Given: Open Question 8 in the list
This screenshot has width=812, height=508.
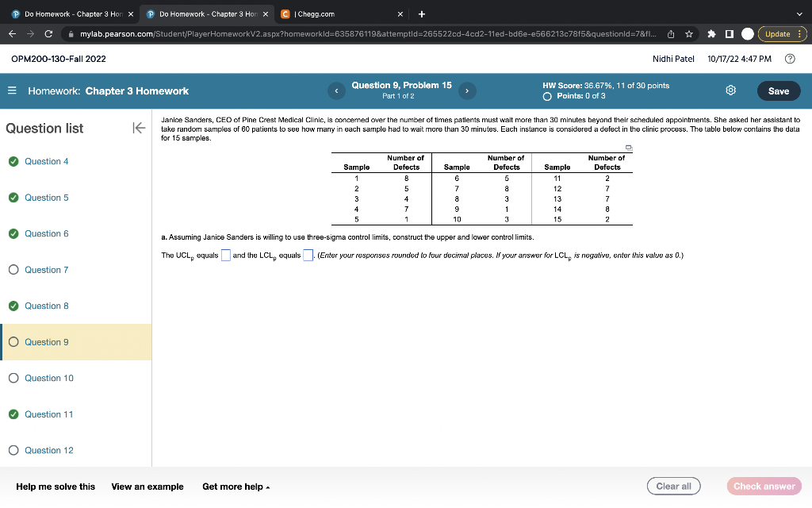Looking at the screenshot, I should [46, 306].
